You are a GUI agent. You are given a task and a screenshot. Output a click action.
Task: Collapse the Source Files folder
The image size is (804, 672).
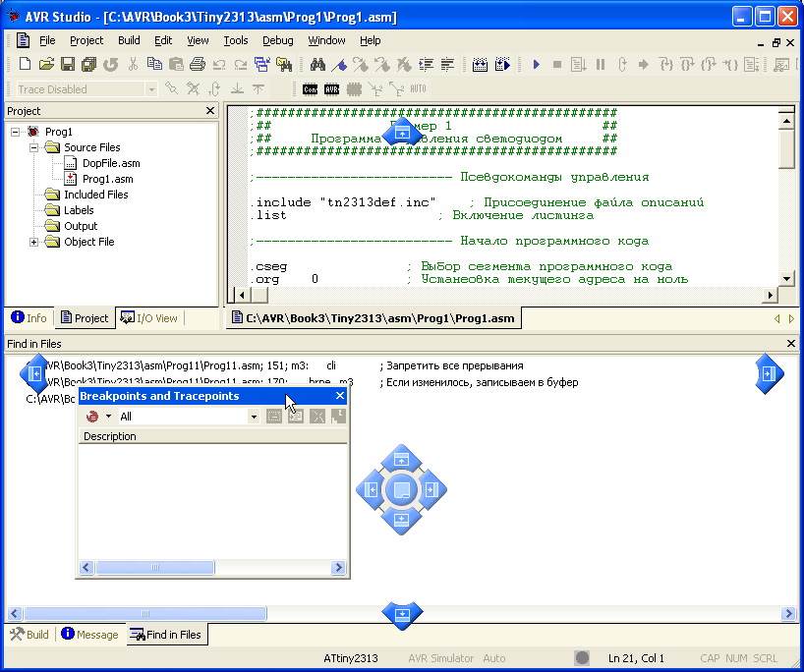point(33,147)
